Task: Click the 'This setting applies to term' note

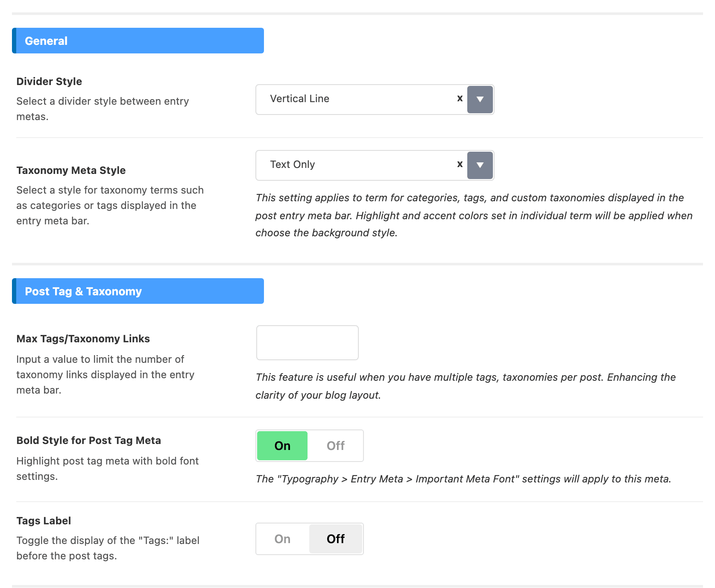Action: [474, 215]
